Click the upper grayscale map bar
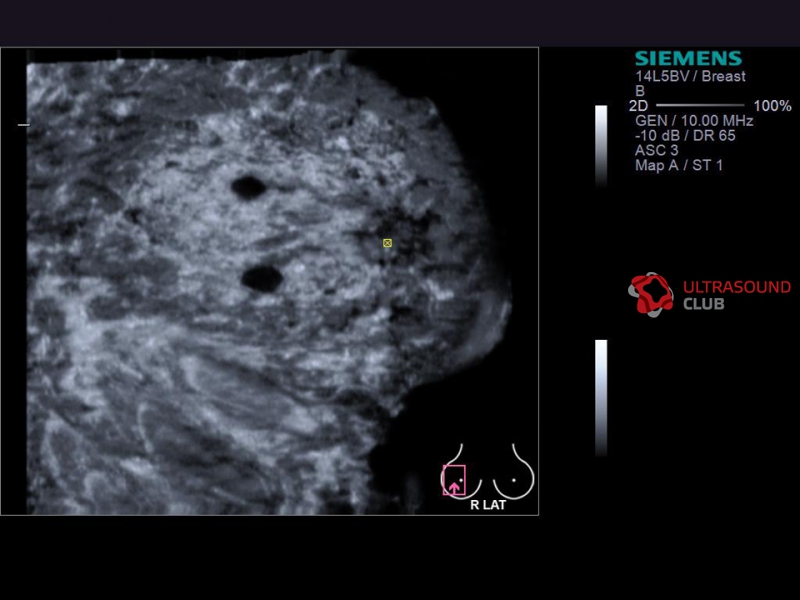 coord(602,146)
